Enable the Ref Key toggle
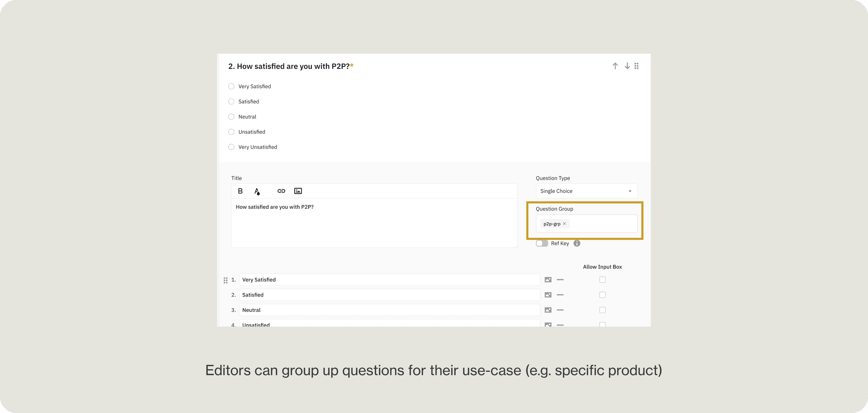Image resolution: width=868 pixels, height=413 pixels. tap(542, 243)
